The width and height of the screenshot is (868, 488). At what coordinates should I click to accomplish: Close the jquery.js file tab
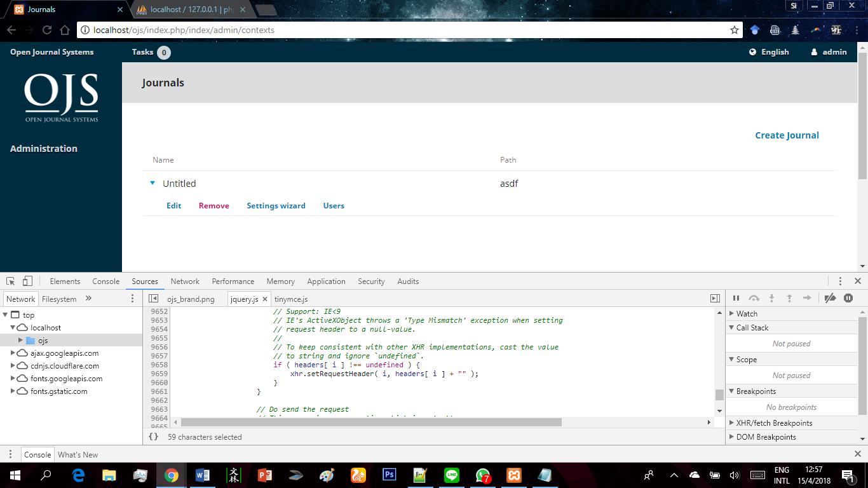[x=265, y=299]
